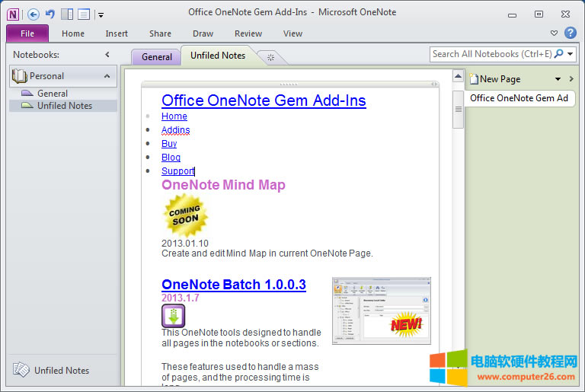Click the Back navigation arrow icon

tap(33, 14)
